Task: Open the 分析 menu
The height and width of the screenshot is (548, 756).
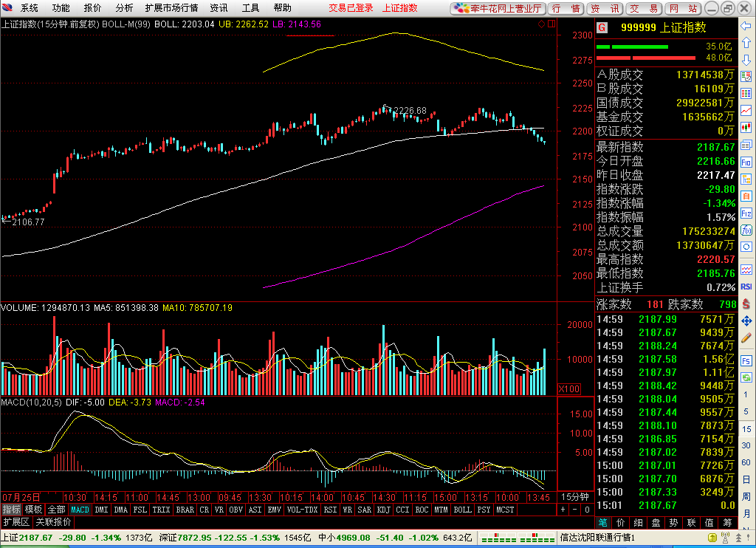Action: coord(124,7)
